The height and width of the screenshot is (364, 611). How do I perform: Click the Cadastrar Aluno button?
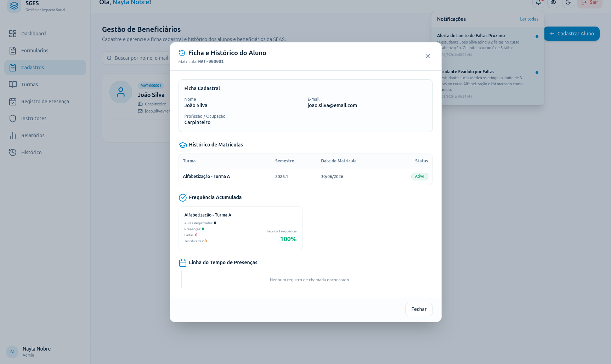[572, 34]
